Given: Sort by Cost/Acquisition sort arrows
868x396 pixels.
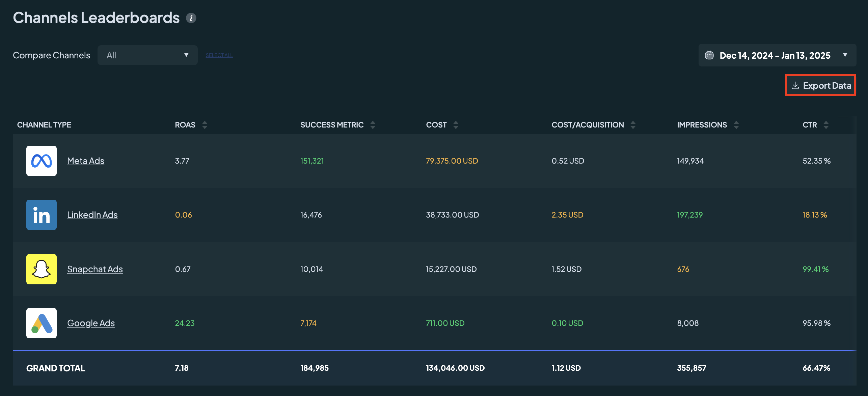Looking at the screenshot, I should pyautogui.click(x=633, y=125).
